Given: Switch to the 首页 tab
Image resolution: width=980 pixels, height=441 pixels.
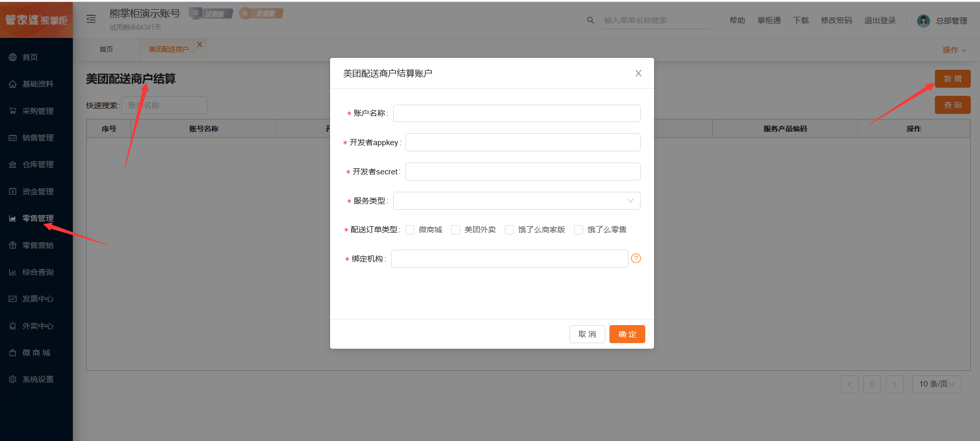Looking at the screenshot, I should click(106, 49).
